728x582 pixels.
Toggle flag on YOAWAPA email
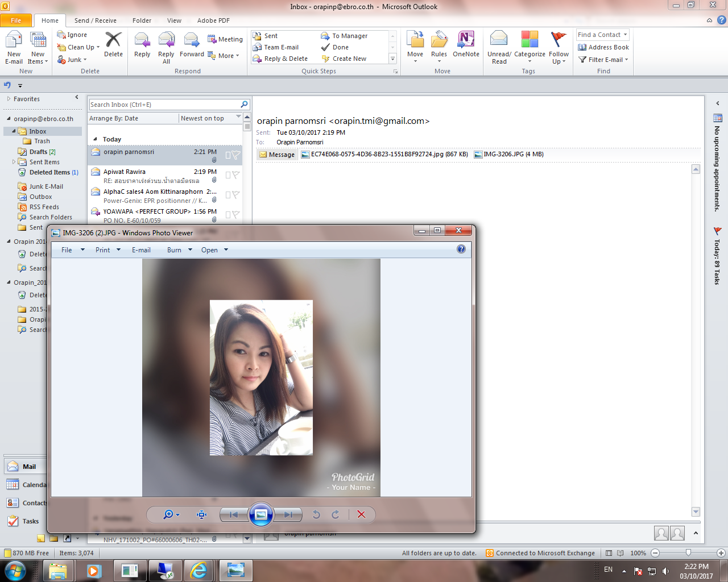click(x=236, y=215)
